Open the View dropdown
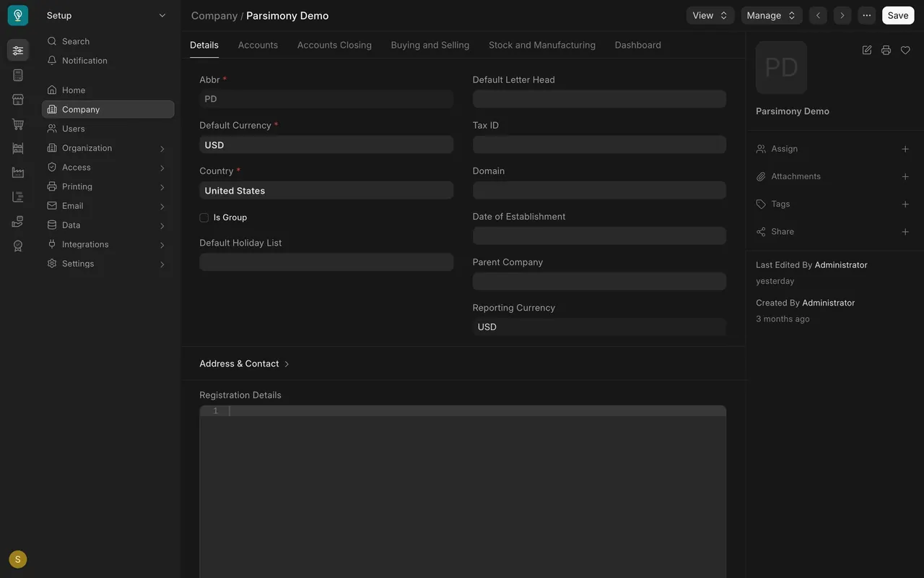 pos(710,15)
